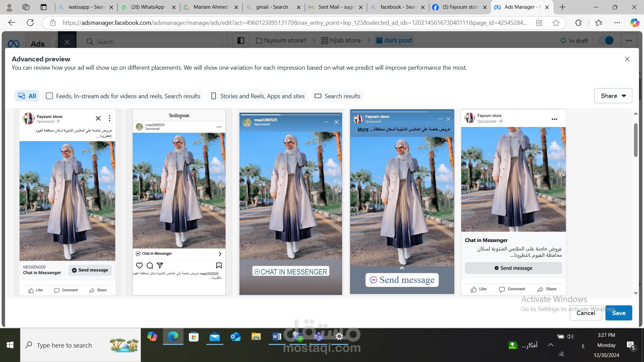Click the comment bubble in Instagram preview
The height and width of the screenshot is (362, 644).
(x=150, y=265)
